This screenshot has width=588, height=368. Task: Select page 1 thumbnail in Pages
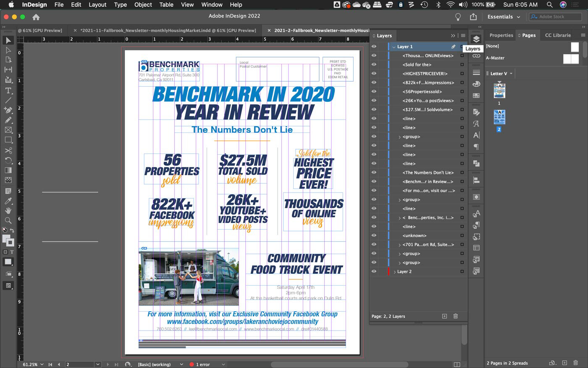pos(499,91)
